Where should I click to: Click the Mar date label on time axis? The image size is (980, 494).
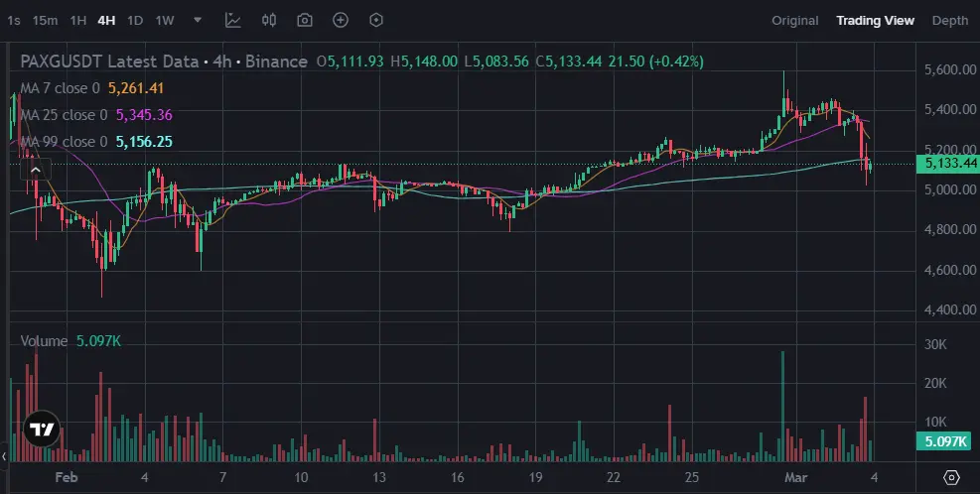(x=795, y=477)
